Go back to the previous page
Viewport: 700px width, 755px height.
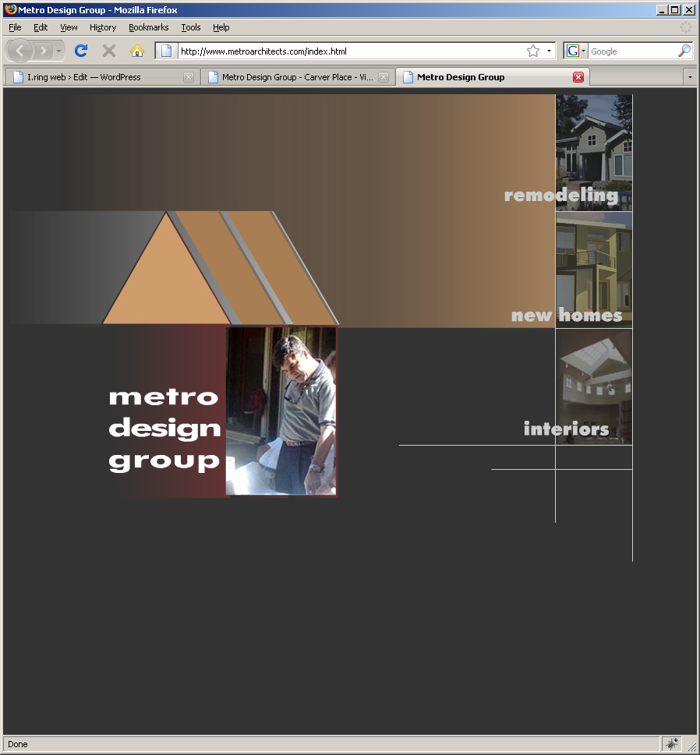(19, 51)
